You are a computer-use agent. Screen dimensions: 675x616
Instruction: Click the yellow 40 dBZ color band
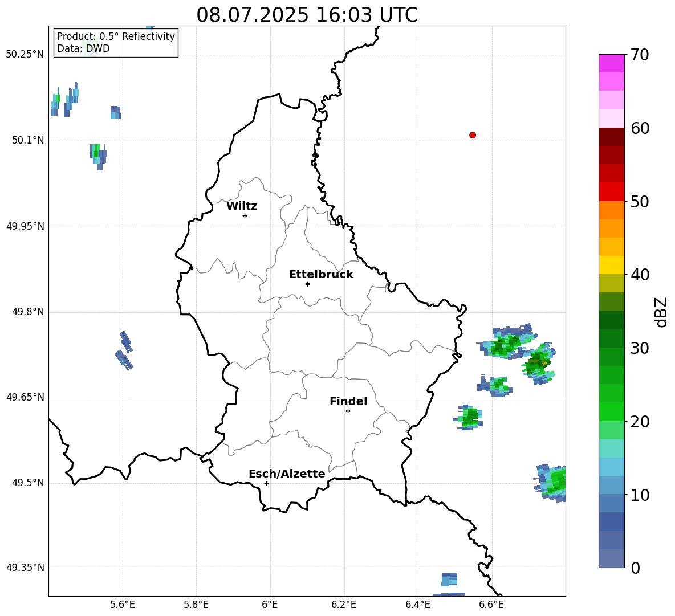pyautogui.click(x=611, y=265)
